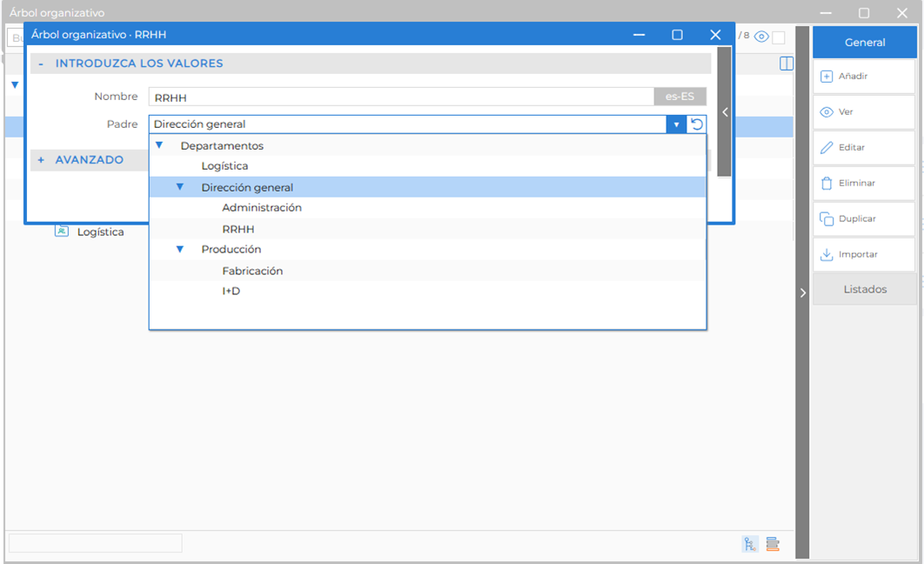This screenshot has height=564, width=924.
Task: Click the Importar download icon
Action: [827, 255]
